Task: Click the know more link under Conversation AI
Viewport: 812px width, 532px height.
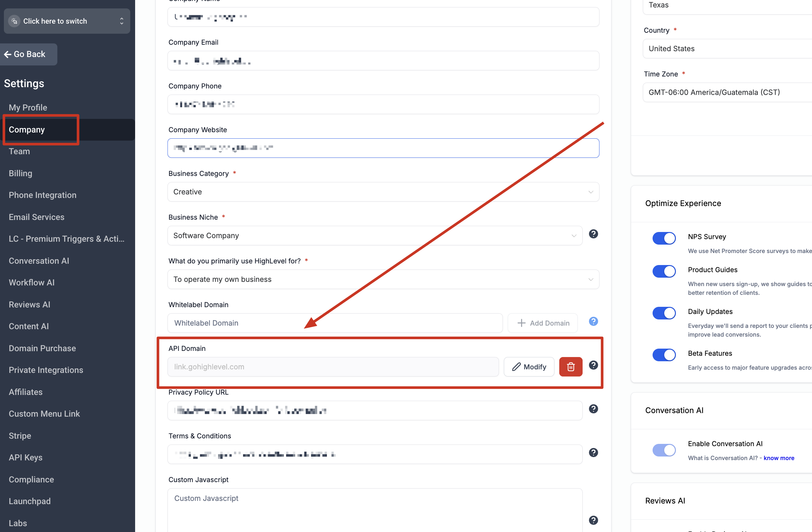Action: coord(779,457)
